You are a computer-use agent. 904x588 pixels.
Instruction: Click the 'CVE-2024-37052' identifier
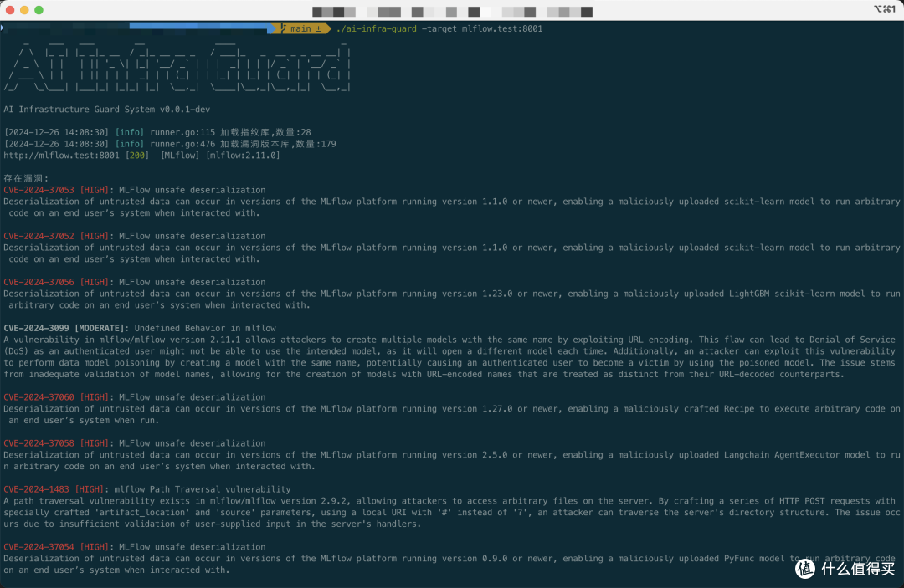click(39, 236)
